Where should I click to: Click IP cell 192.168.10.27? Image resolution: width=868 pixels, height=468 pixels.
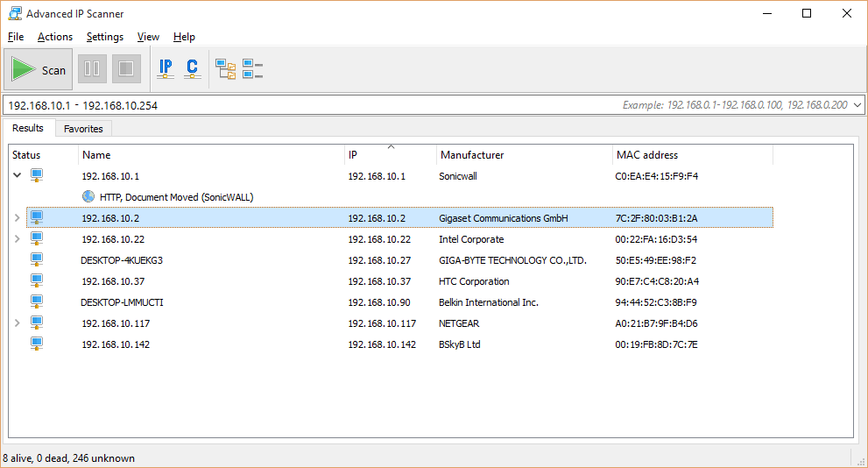[x=379, y=260]
